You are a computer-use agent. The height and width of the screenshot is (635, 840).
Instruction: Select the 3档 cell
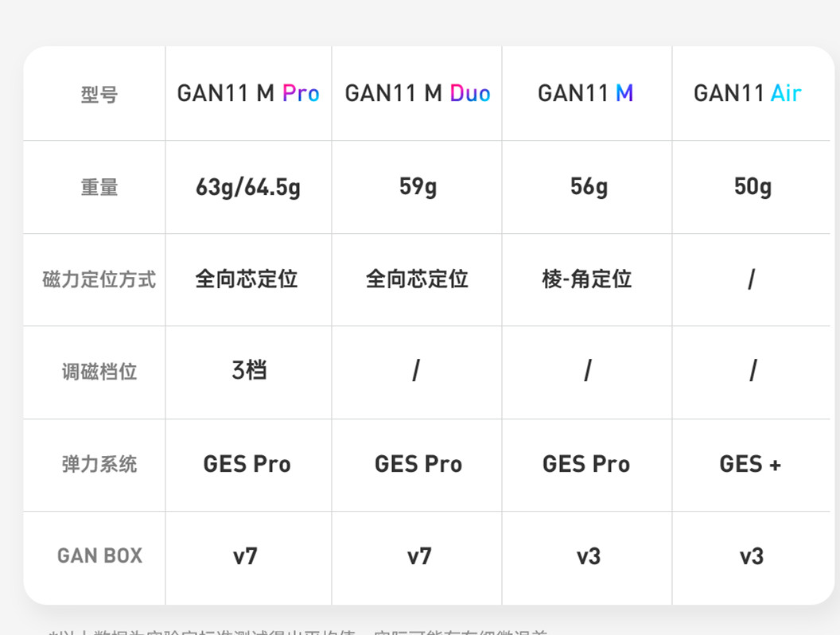249,371
